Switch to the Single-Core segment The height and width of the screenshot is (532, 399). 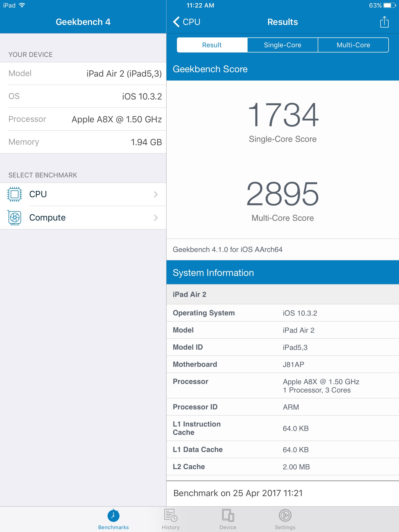click(x=283, y=45)
